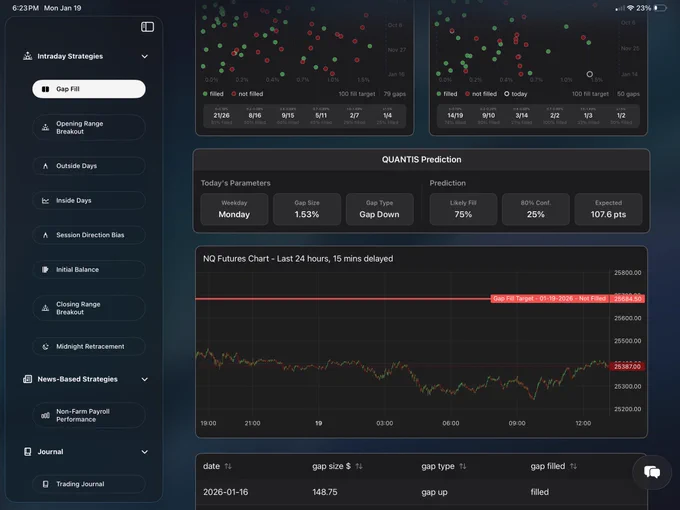The width and height of the screenshot is (680, 510).
Task: Click the Opening Range Breakout icon
Action: tap(45, 128)
